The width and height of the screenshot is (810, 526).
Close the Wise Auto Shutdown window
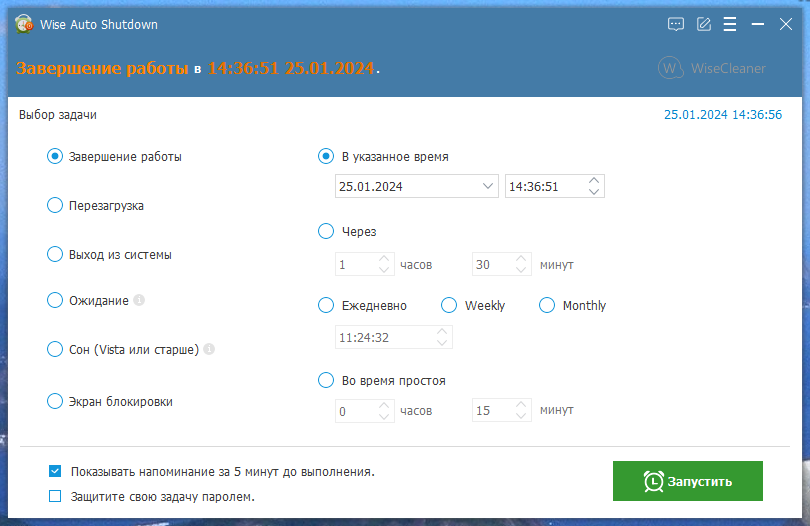click(x=786, y=24)
